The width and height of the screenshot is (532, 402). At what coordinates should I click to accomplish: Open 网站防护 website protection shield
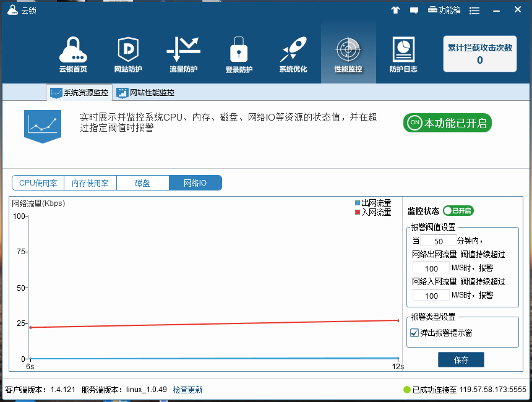[128, 54]
